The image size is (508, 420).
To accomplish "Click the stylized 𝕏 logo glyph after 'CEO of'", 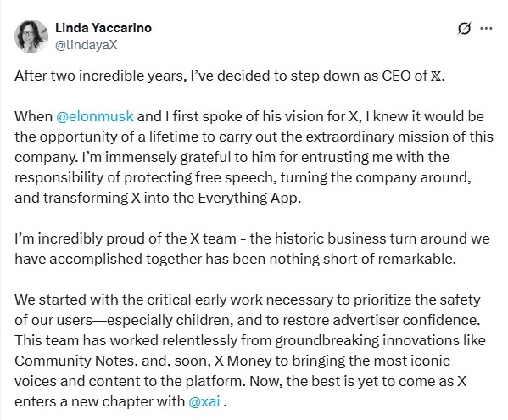I will (435, 76).
